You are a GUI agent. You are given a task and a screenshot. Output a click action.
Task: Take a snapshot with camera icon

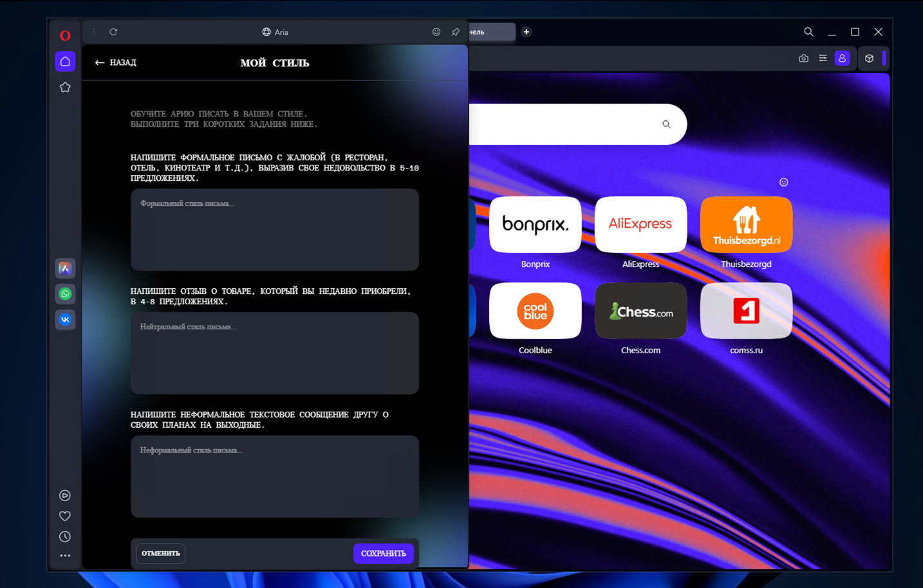click(x=804, y=59)
